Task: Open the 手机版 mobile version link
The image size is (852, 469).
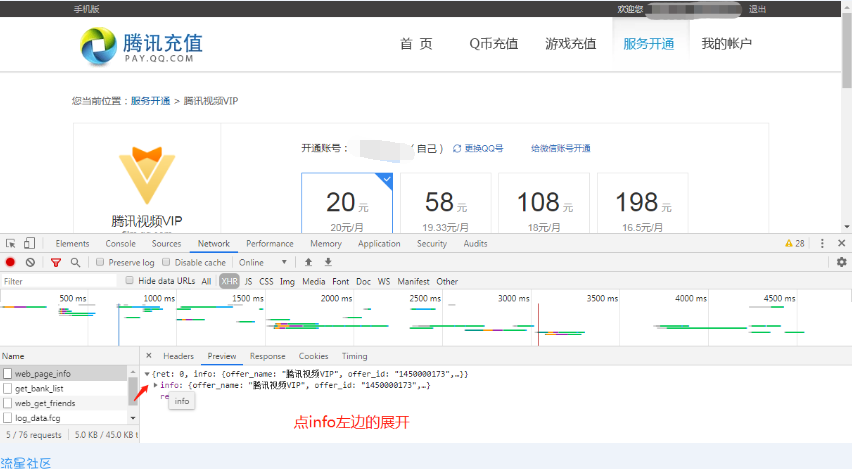Action: [x=86, y=9]
